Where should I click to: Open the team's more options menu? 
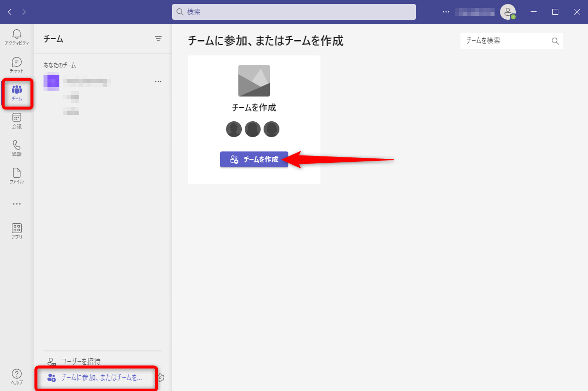point(158,81)
